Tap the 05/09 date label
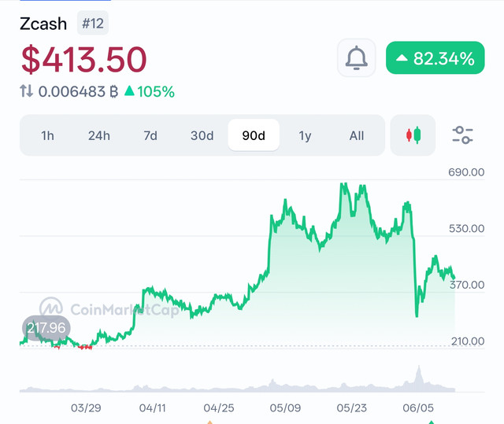Image resolution: width=504 pixels, height=424 pixels. coord(285,408)
